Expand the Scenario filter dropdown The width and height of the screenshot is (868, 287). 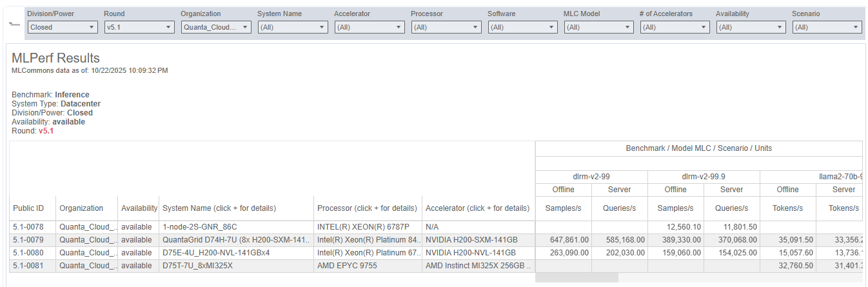tap(827, 27)
